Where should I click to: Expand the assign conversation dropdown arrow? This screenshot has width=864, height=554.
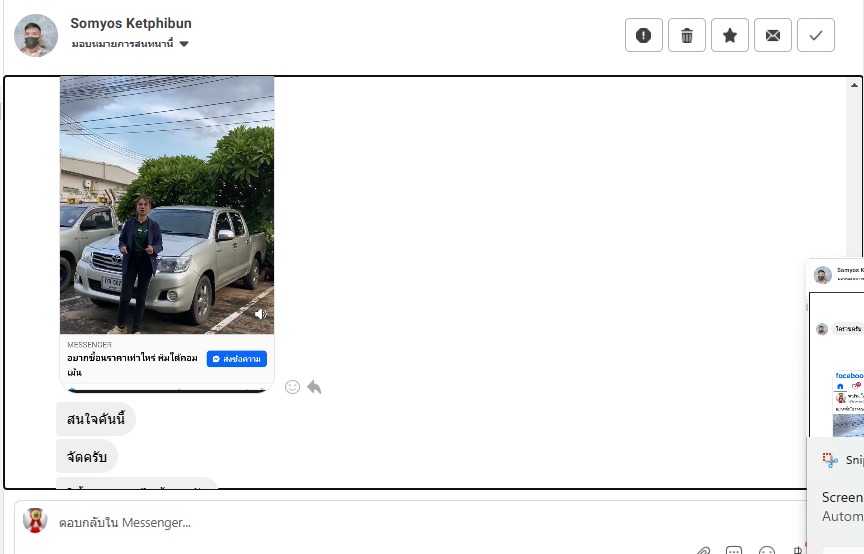coord(184,44)
